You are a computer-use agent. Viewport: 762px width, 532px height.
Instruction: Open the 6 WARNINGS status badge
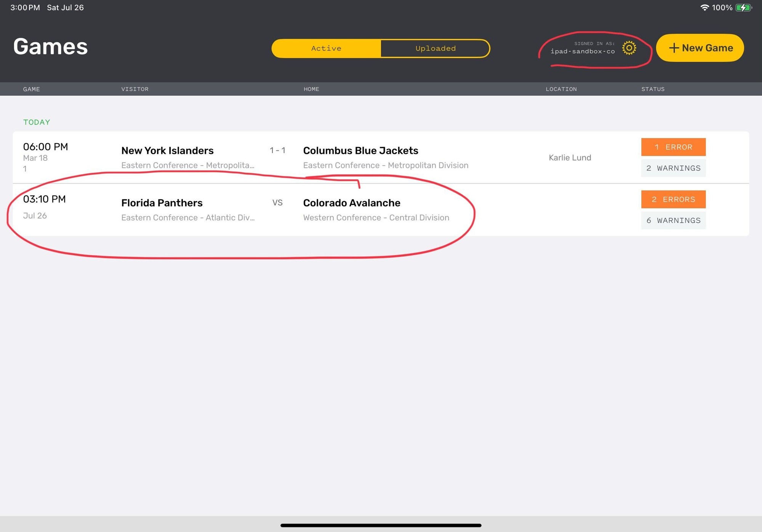(673, 220)
